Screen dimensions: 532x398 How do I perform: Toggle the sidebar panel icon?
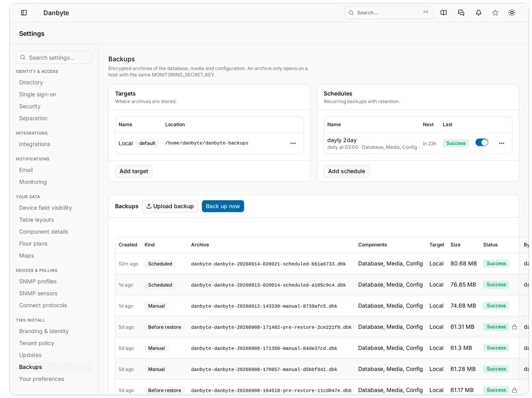(x=24, y=13)
